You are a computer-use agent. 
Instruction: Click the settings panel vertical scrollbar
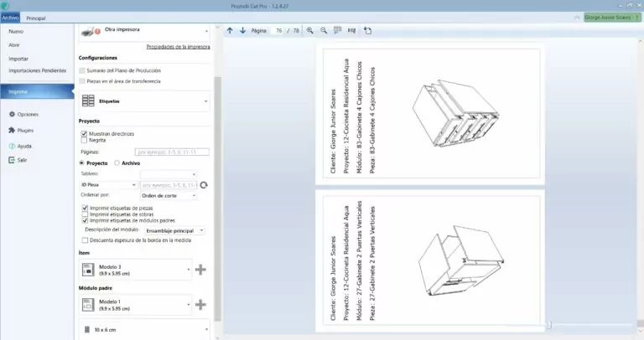pyautogui.click(x=218, y=199)
